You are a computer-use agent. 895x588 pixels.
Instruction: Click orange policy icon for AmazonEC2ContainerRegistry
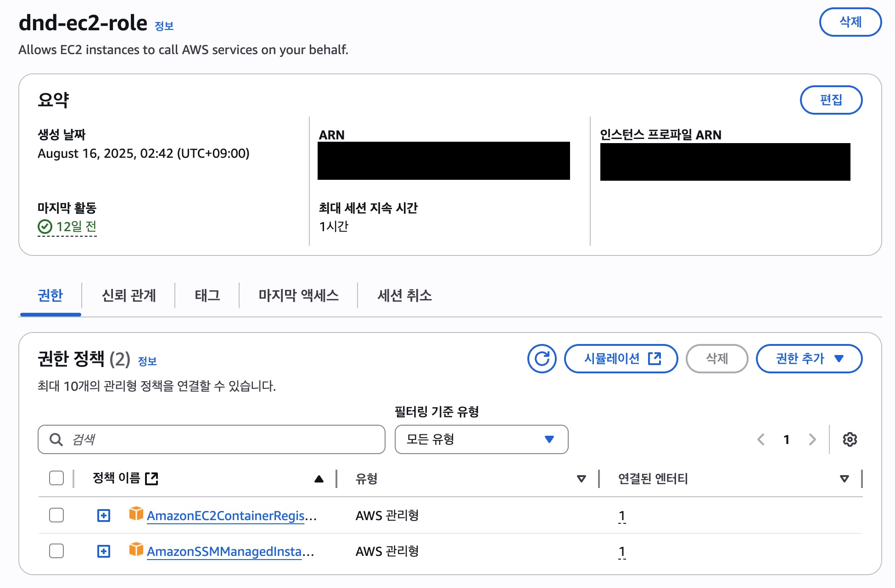tap(136, 514)
